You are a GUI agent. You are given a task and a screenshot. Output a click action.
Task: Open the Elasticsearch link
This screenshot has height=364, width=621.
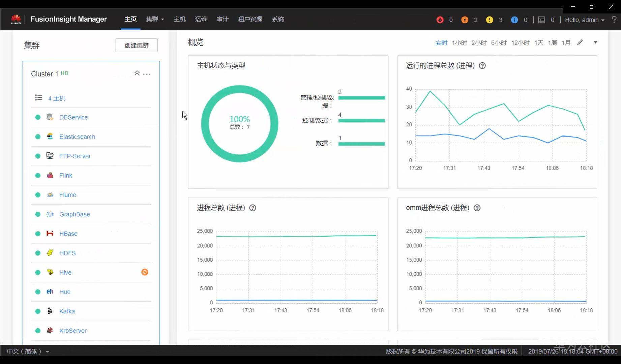point(77,136)
